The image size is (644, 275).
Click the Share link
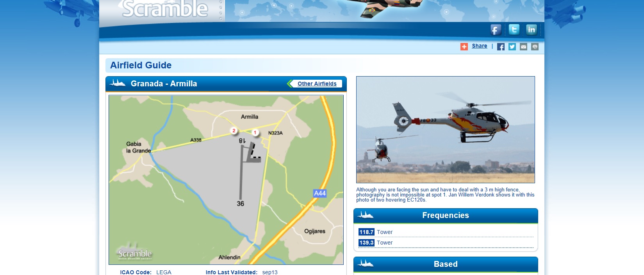[479, 46]
